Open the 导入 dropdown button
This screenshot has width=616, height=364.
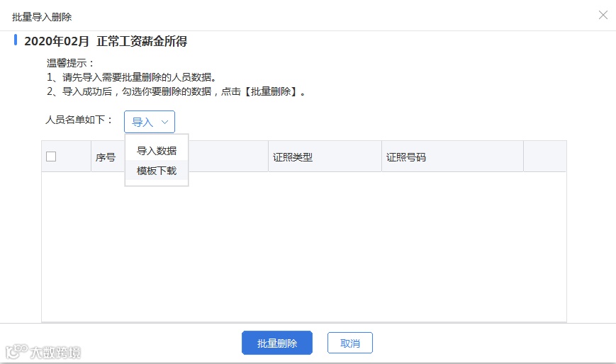[150, 122]
